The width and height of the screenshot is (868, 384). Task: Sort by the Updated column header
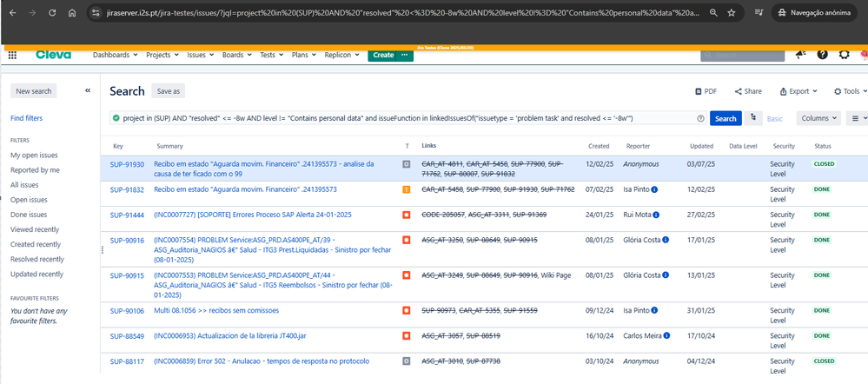(701, 146)
